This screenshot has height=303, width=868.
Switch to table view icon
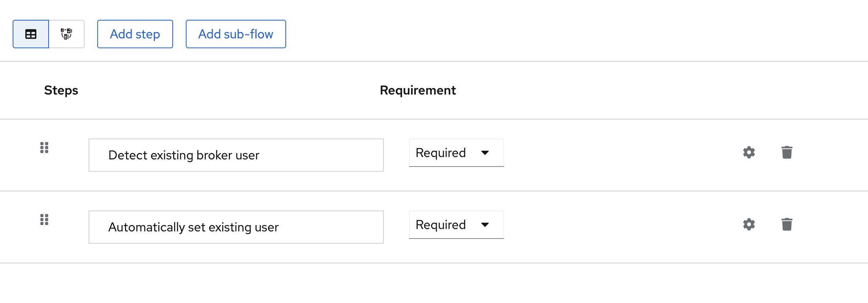[x=31, y=34]
